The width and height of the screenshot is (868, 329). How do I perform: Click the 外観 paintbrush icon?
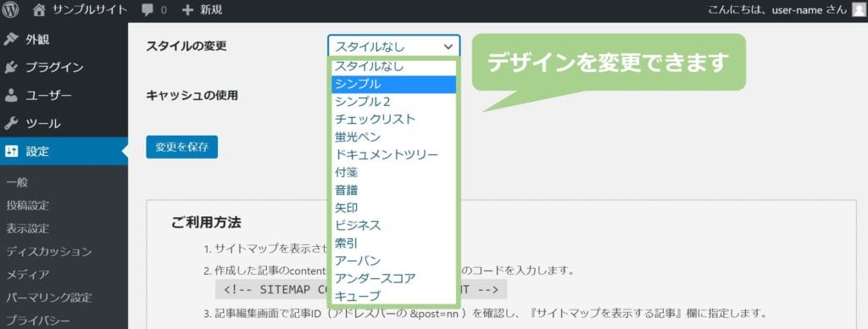click(10, 39)
